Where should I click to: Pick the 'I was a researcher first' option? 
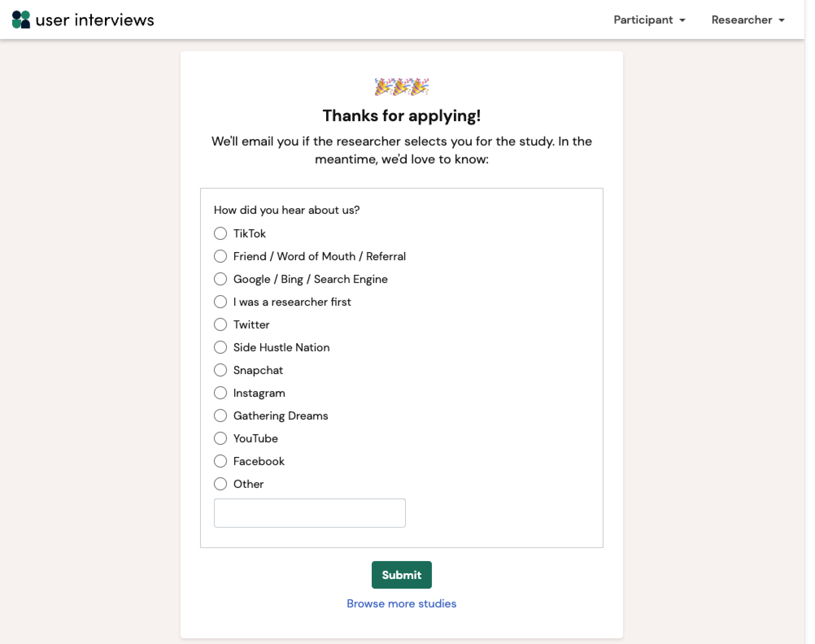(220, 302)
